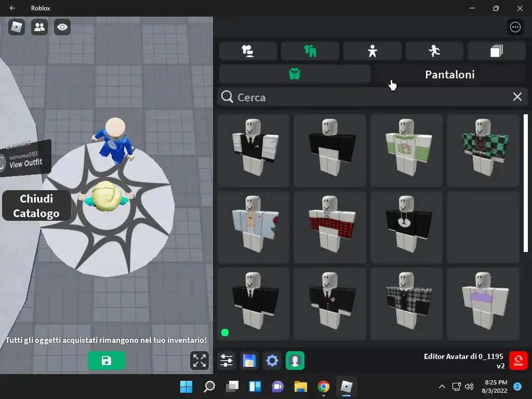Pick the green checkered haori shirt

click(x=483, y=150)
